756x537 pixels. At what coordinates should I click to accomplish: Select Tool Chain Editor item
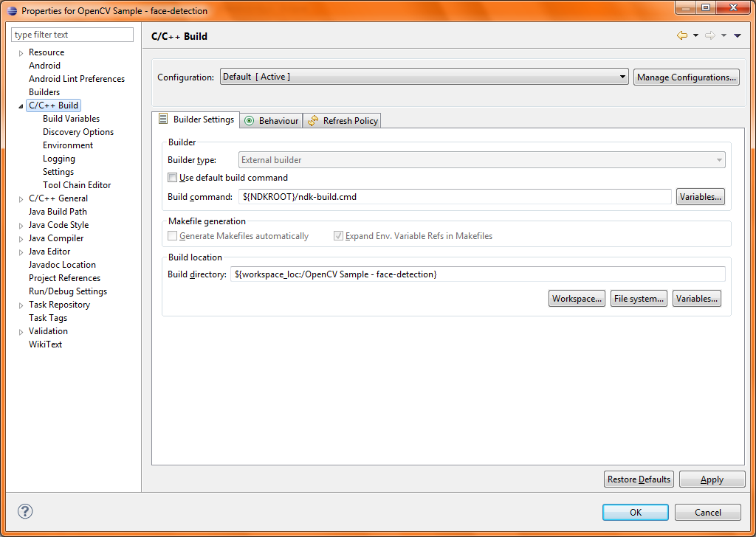click(77, 185)
